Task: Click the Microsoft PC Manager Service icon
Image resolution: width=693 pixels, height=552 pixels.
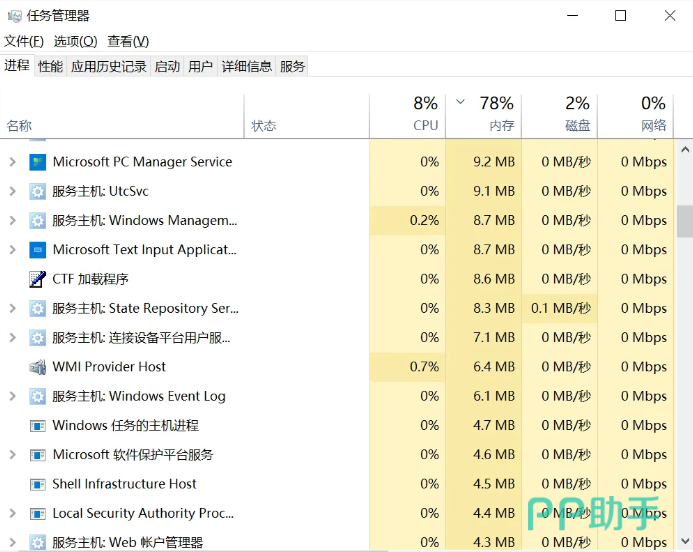Action: pyautogui.click(x=38, y=162)
